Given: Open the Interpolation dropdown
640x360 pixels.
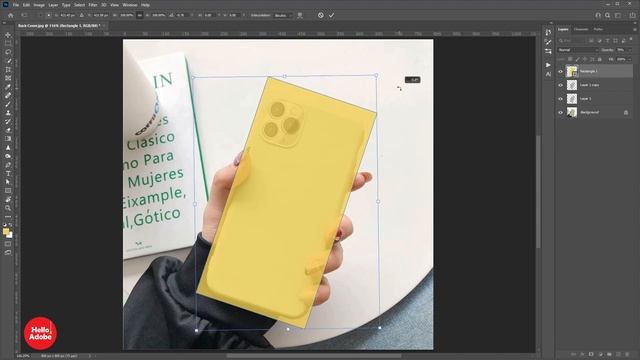Looking at the screenshot, I should click(283, 16).
